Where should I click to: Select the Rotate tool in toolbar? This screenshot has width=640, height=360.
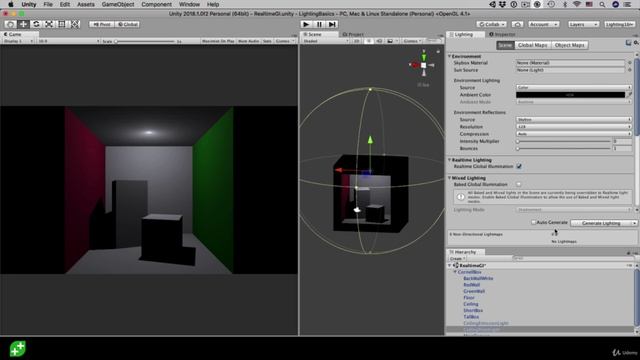pyautogui.click(x=36, y=24)
